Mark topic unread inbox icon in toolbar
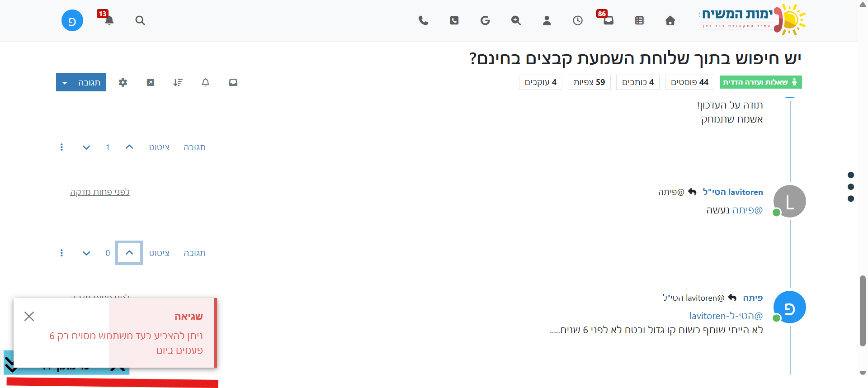868x388 pixels. (x=233, y=82)
